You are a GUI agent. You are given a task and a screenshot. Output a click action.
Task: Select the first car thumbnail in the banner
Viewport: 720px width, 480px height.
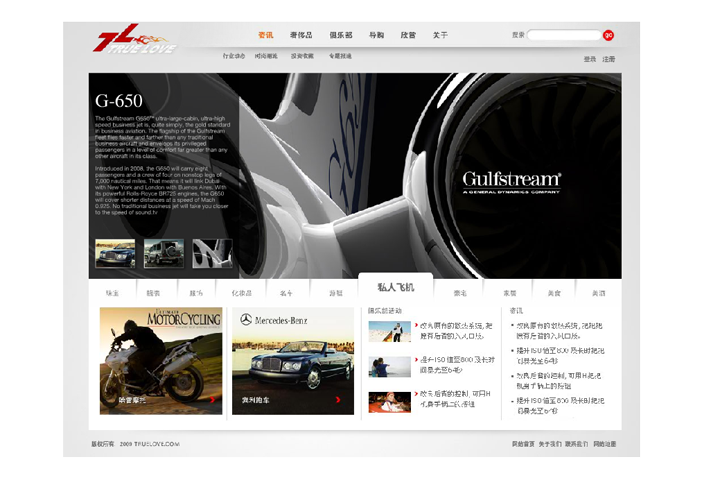tap(115, 253)
